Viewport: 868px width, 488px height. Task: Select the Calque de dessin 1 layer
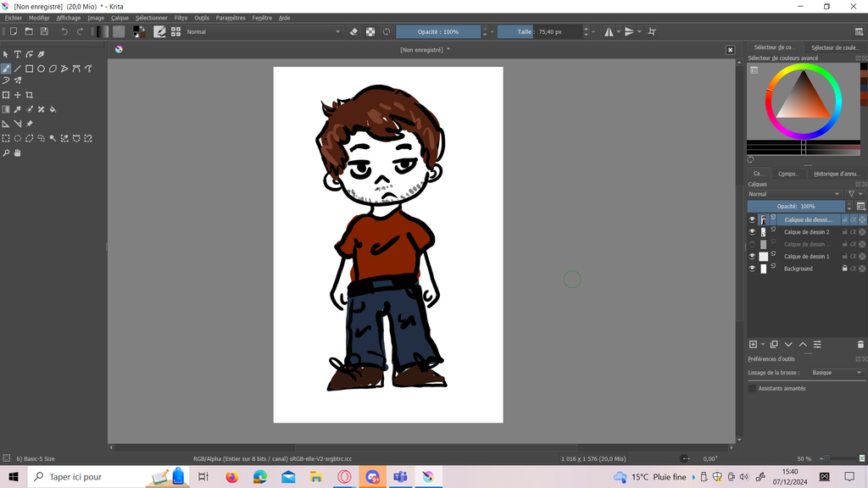(806, 257)
